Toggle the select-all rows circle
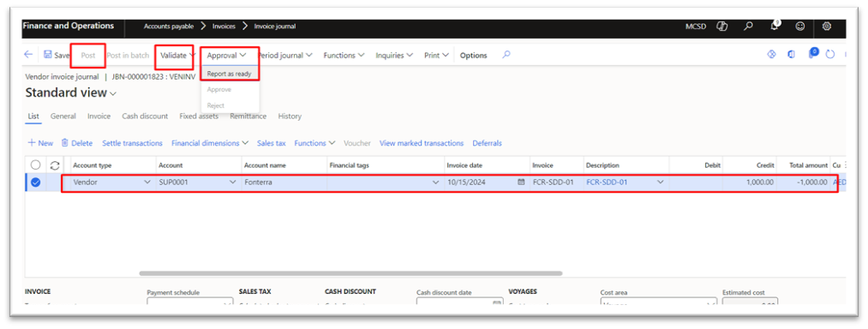 pos(35,165)
